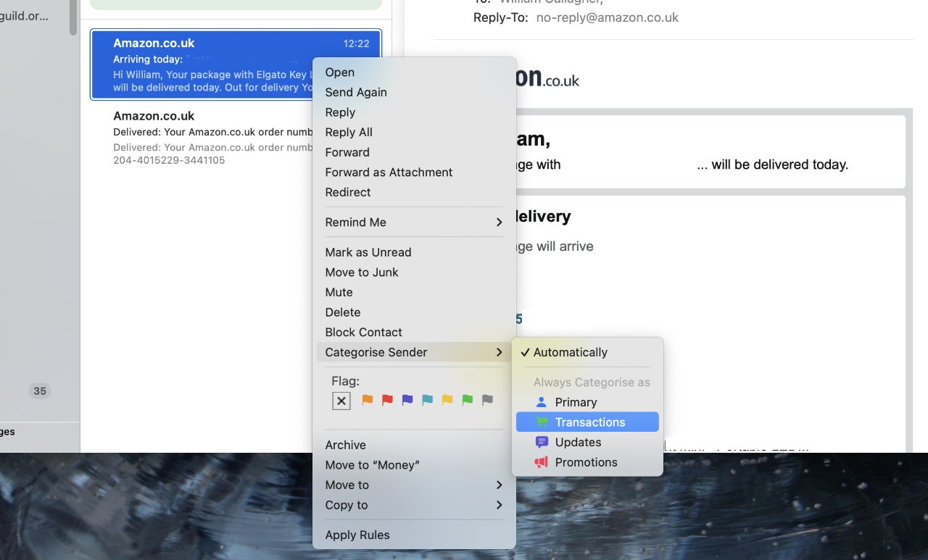The height and width of the screenshot is (560, 928).
Task: Apply the grey flag
Action: [488, 400]
